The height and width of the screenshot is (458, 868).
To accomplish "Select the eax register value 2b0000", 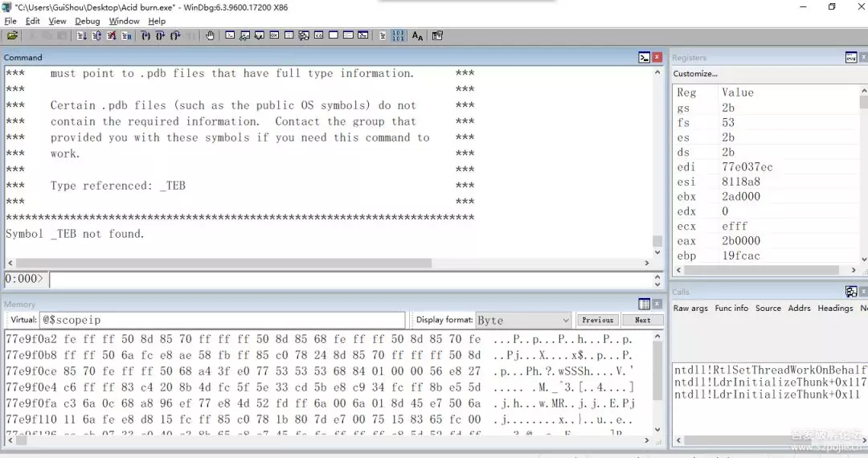I will coord(741,241).
